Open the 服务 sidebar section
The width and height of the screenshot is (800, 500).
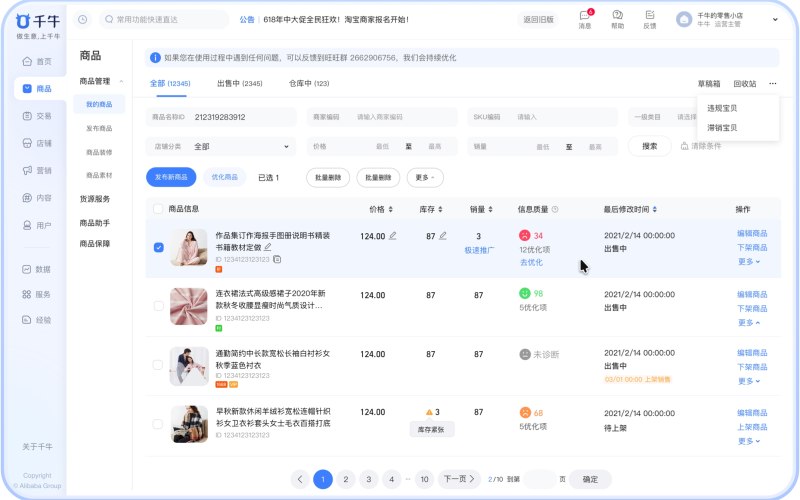point(37,294)
